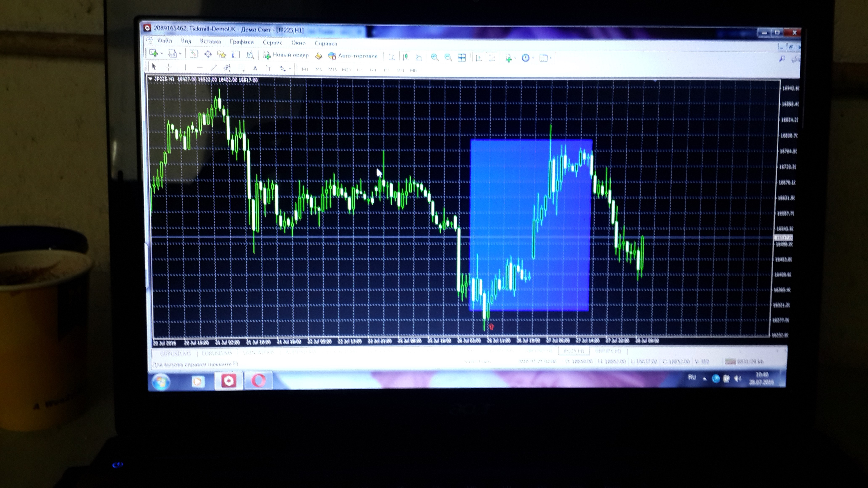Select the Text 'A' tool
This screenshot has height=488, width=868.
[x=255, y=68]
